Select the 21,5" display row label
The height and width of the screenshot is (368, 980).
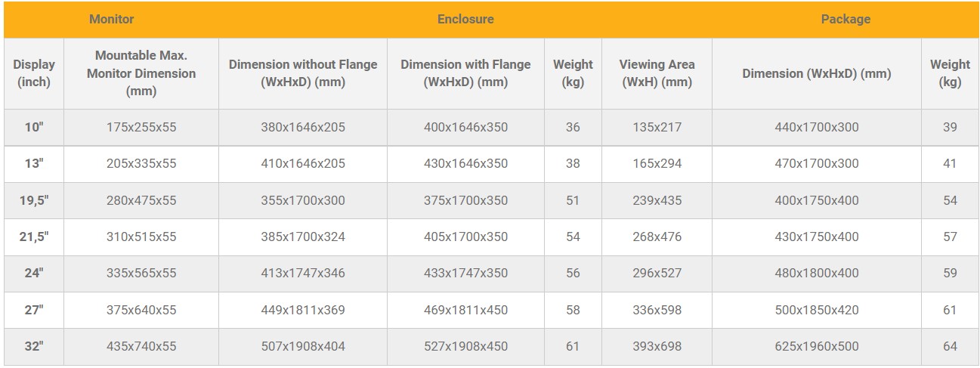pos(34,237)
